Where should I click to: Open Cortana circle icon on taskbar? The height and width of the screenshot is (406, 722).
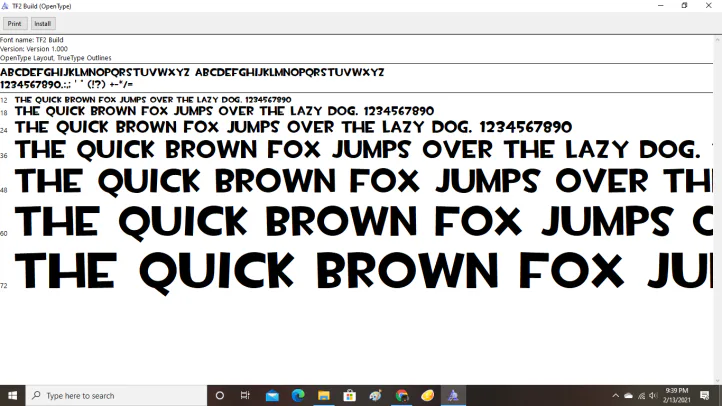(x=220, y=395)
